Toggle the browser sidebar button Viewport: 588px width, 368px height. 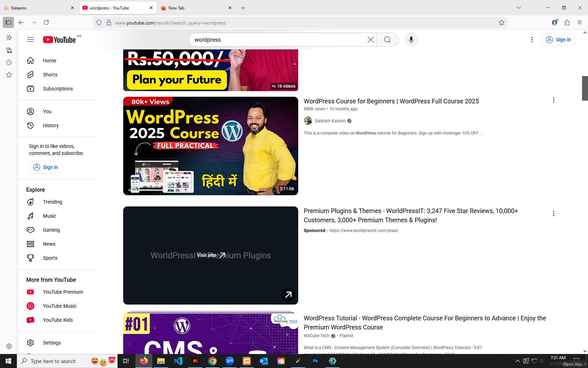point(8,22)
